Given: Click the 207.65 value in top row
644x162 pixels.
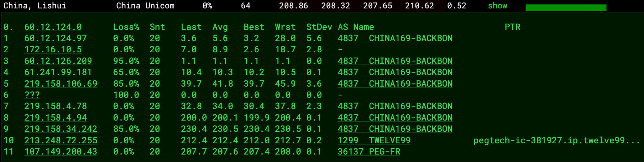Looking at the screenshot, I should (378, 6).
